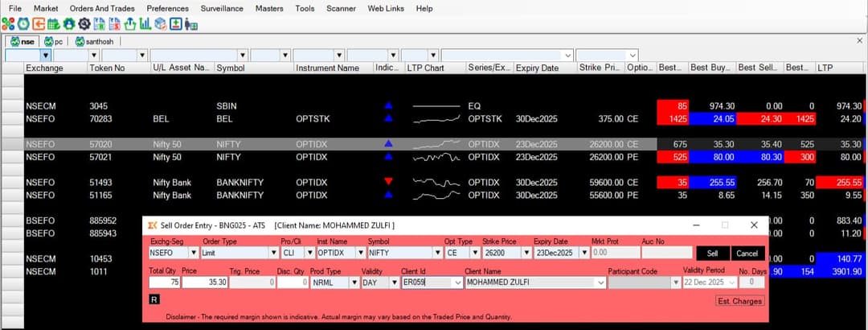Click LTP chart thumbnail in NIFTY 26200 PE row
Viewport: 868px width, 330px height.
[x=436, y=157]
